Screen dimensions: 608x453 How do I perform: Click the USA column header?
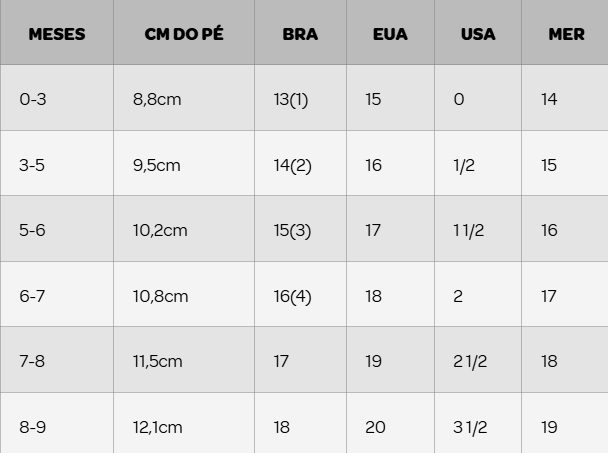pyautogui.click(x=478, y=33)
